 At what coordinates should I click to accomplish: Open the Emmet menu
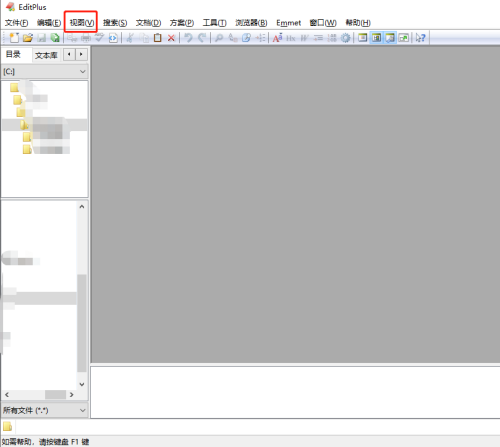[x=288, y=23]
